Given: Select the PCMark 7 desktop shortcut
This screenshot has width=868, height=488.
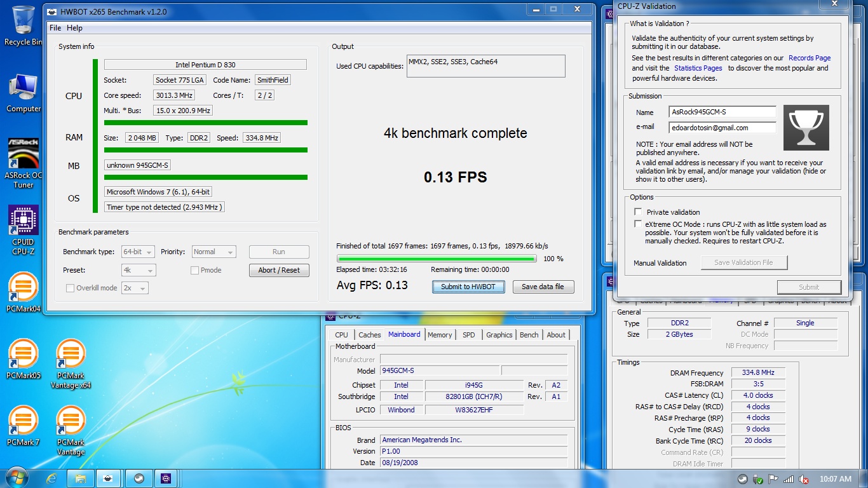Looking at the screenshot, I should 24,425.
